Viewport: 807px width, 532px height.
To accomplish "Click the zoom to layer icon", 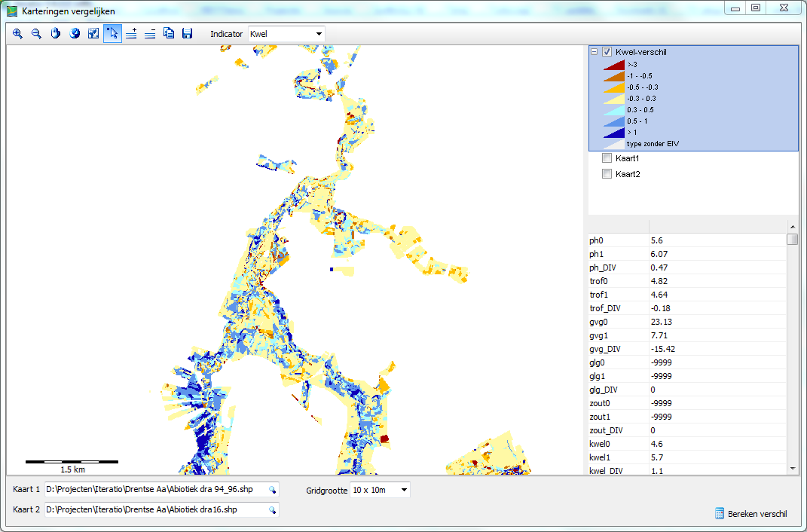I will (93, 34).
